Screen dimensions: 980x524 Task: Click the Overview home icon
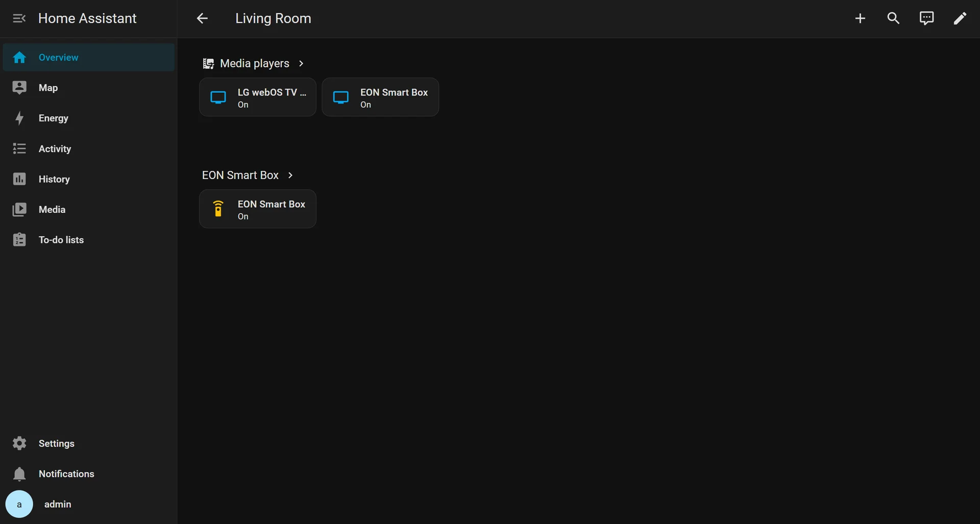tap(19, 57)
